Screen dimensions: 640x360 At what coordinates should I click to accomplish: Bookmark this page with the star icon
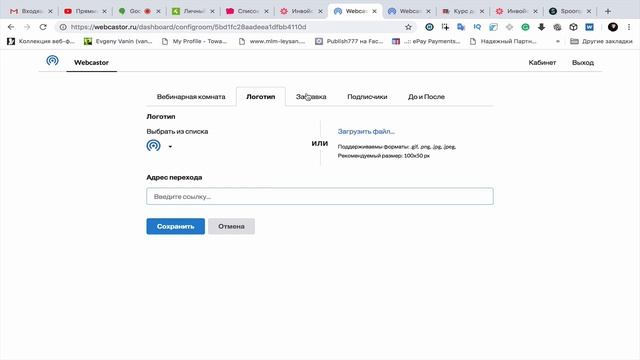408,27
